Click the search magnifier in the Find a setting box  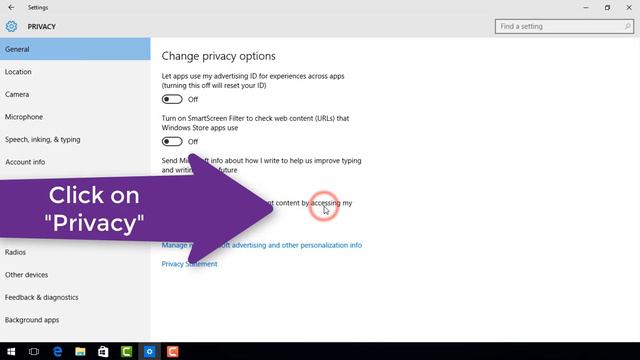pos(627,27)
